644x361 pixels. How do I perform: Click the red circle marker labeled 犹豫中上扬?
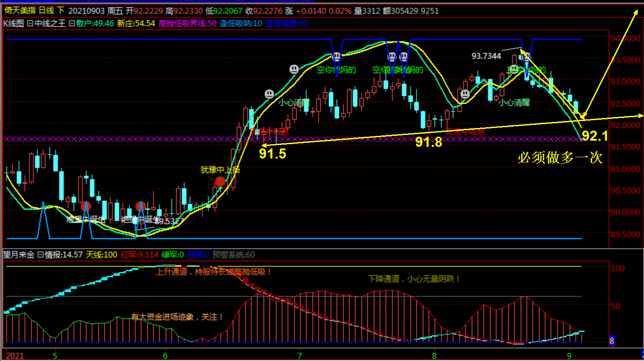[x=220, y=181]
